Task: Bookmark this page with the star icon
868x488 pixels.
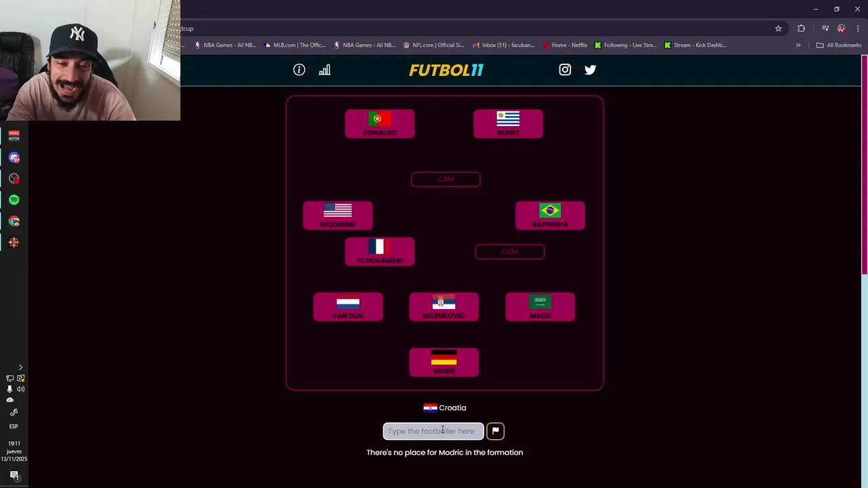Action: click(778, 28)
